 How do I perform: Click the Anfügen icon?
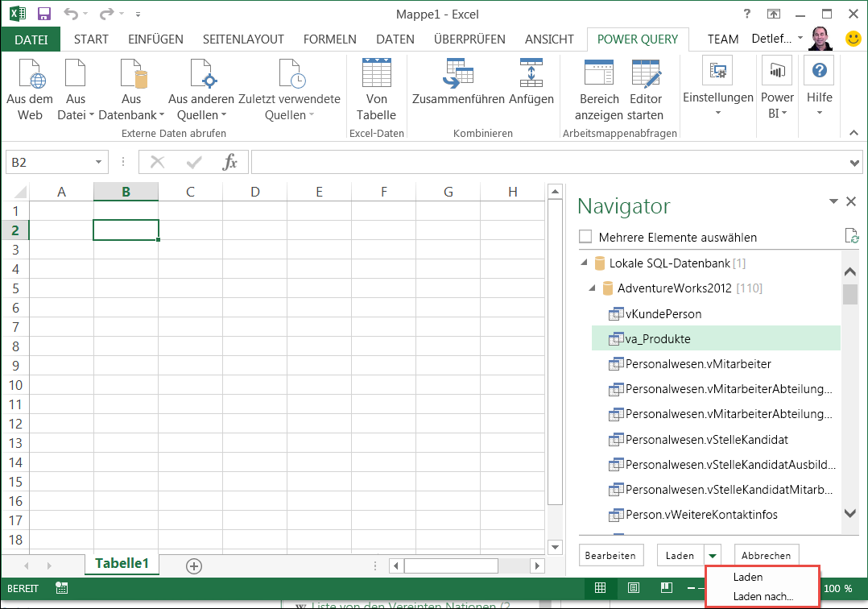tap(531, 72)
